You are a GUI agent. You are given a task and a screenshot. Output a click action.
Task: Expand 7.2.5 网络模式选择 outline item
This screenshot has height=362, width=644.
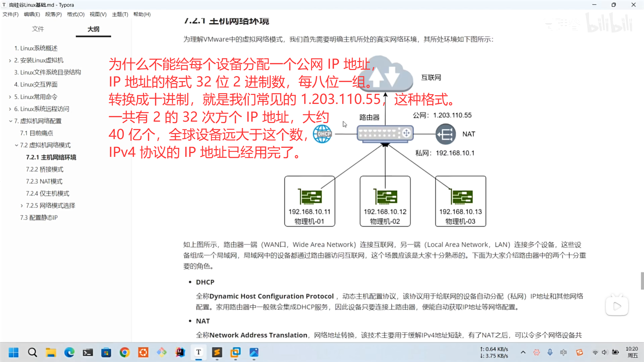pos(22,206)
